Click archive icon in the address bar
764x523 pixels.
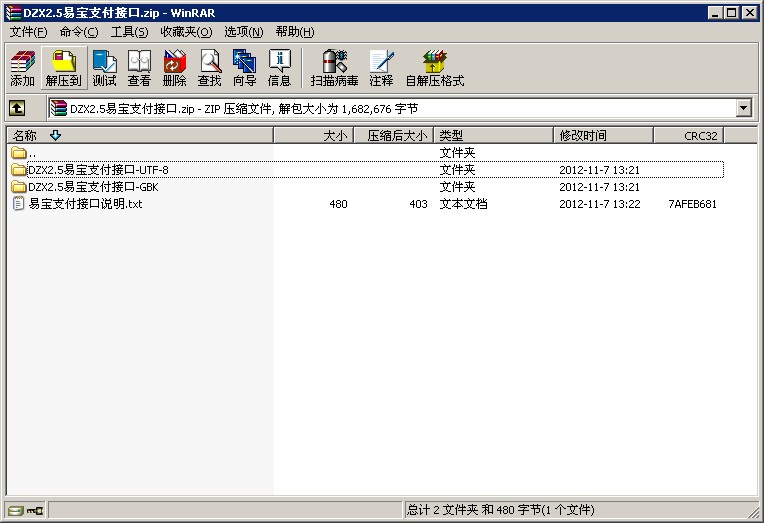pos(58,108)
